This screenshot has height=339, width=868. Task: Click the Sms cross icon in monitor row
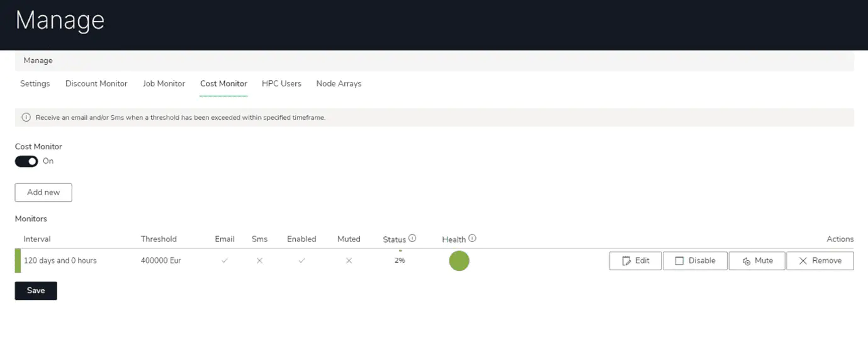[x=259, y=261]
